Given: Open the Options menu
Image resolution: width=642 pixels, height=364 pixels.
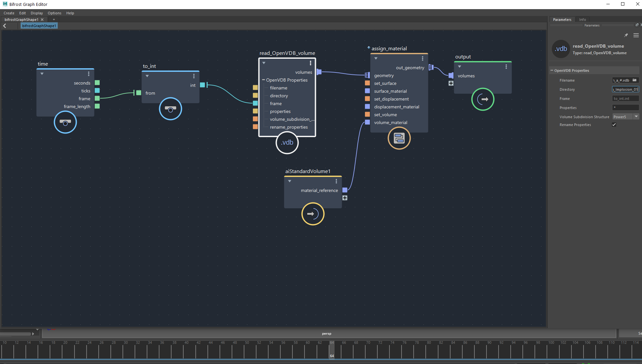Looking at the screenshot, I should [54, 13].
